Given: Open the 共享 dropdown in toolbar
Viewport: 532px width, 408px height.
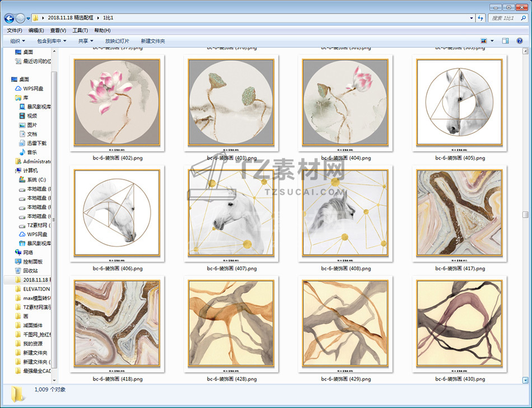Looking at the screenshot, I should pos(86,41).
